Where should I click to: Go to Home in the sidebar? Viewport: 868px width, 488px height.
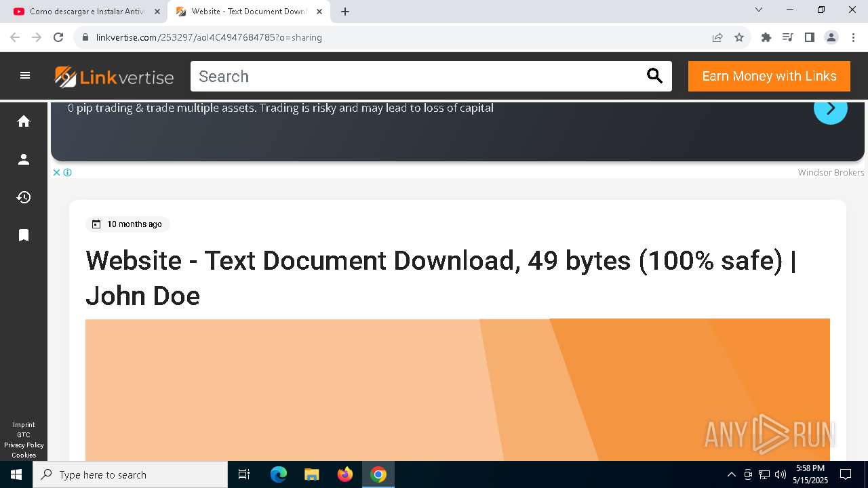(x=24, y=121)
